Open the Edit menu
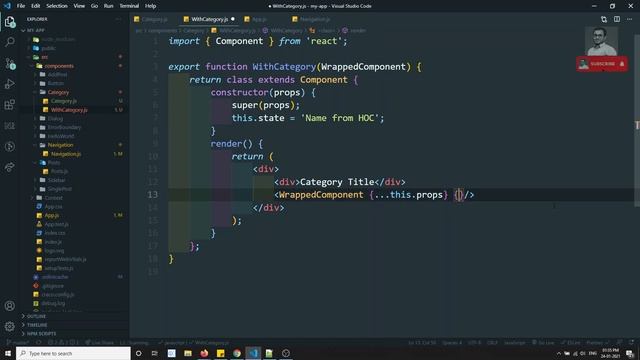Screen dimensions: 640x360 tap(36, 6)
